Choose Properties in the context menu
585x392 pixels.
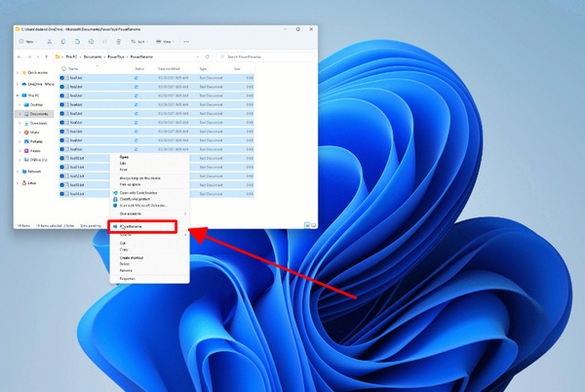tap(127, 279)
